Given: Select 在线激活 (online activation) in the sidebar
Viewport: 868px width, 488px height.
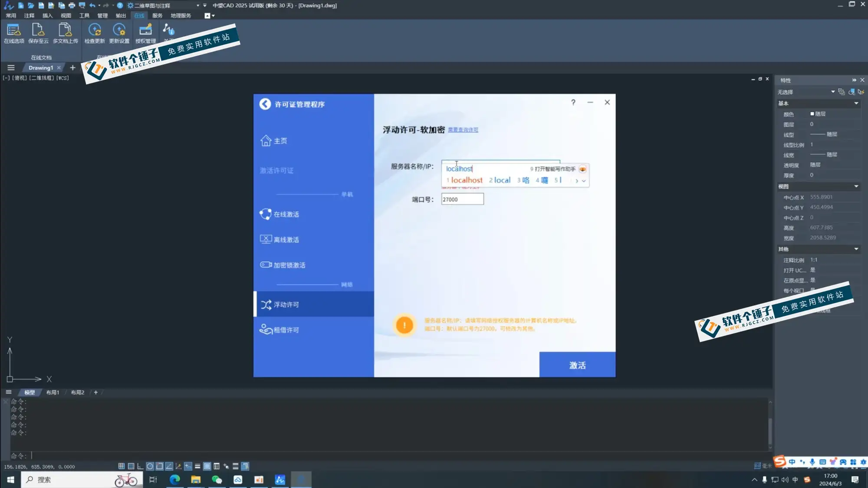Looking at the screenshot, I should 286,214.
